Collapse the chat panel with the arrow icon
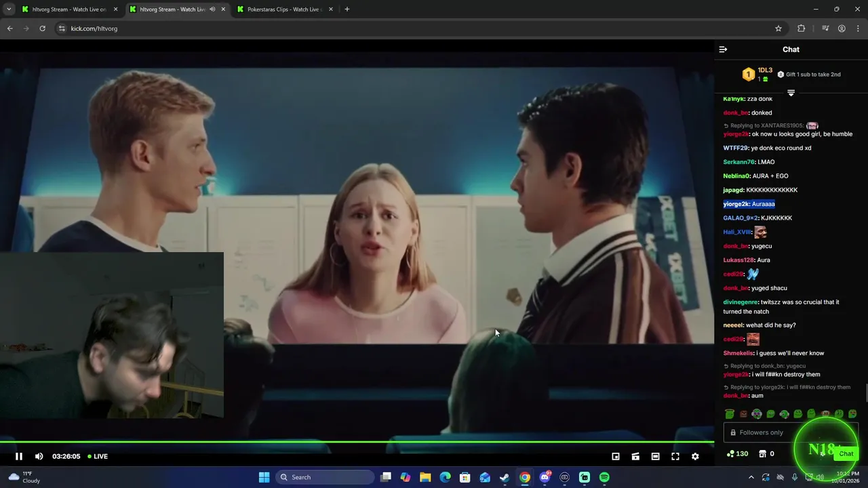868x488 pixels. (x=723, y=49)
